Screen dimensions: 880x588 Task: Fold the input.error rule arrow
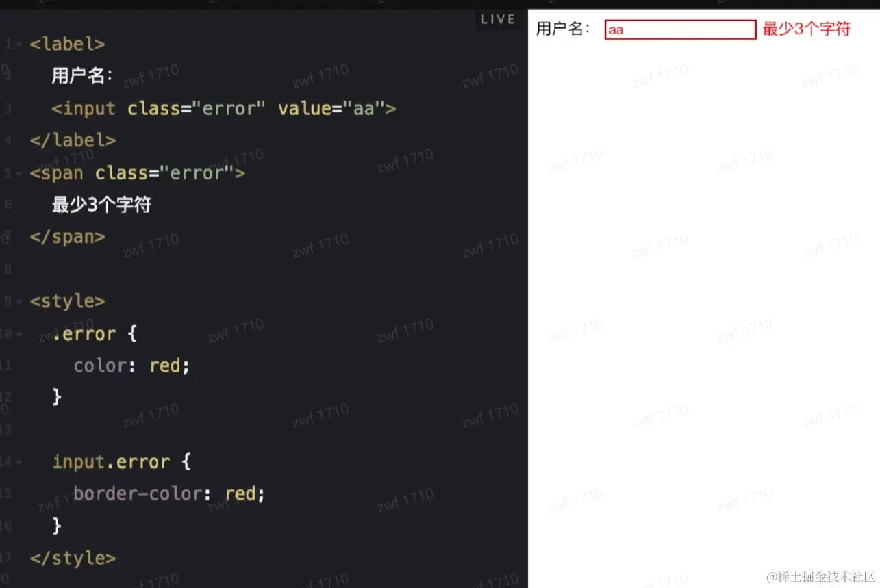click(19, 462)
